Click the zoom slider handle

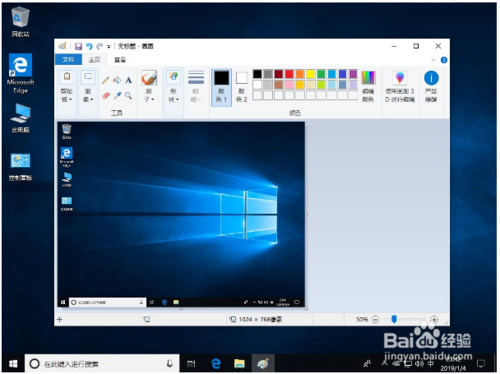pyautogui.click(x=394, y=319)
